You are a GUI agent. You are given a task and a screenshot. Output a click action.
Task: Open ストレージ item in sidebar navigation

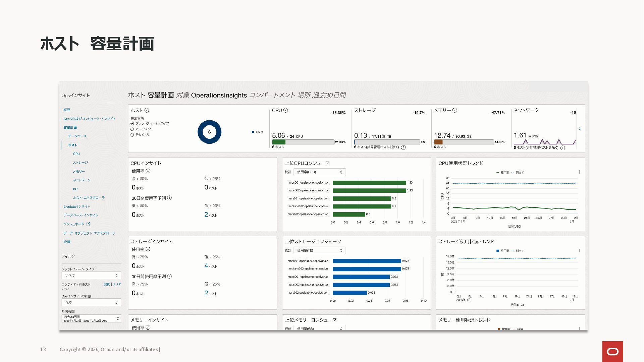tap(80, 163)
